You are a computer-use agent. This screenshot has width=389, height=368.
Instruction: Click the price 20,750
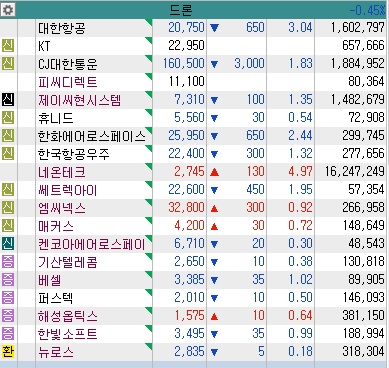pyautogui.click(x=186, y=27)
